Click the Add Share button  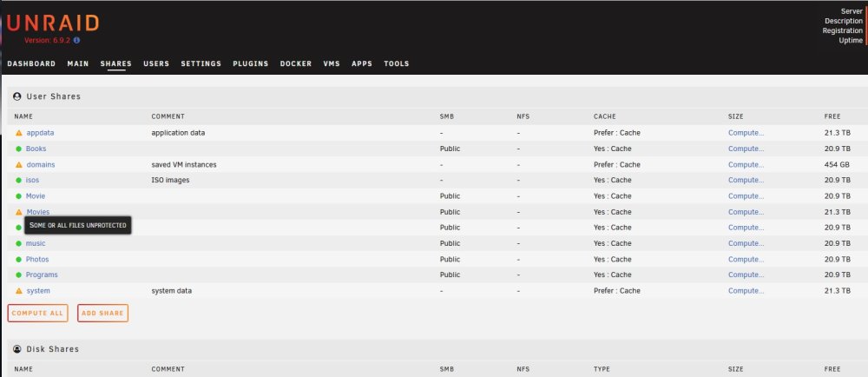click(103, 314)
